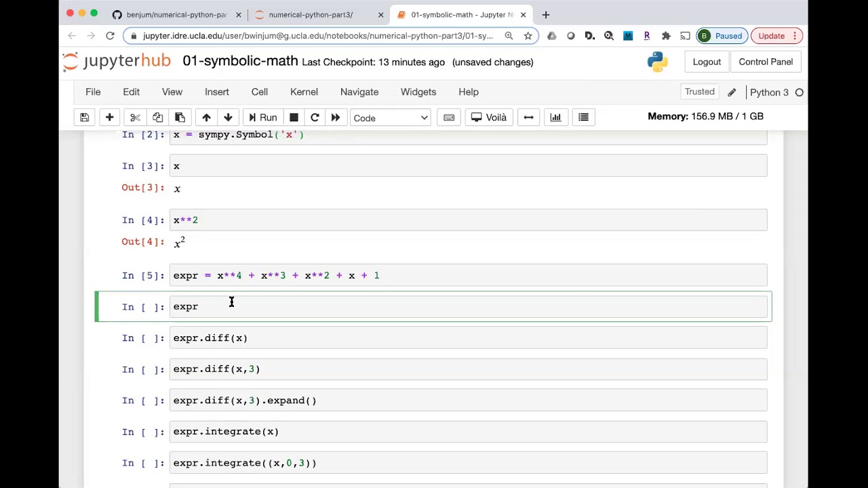Screen dimensions: 868x488
Task: Click the cast screen icon
Action: (685, 36)
